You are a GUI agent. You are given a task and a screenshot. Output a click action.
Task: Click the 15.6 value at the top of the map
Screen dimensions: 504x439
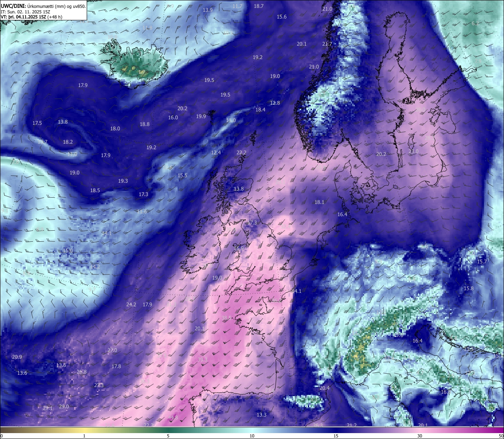coord(282,17)
